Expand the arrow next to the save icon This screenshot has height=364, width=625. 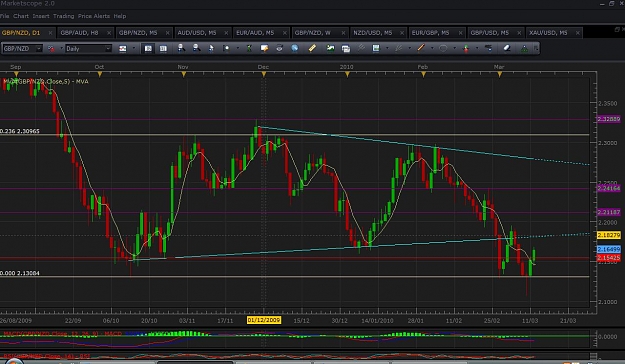pos(387,48)
